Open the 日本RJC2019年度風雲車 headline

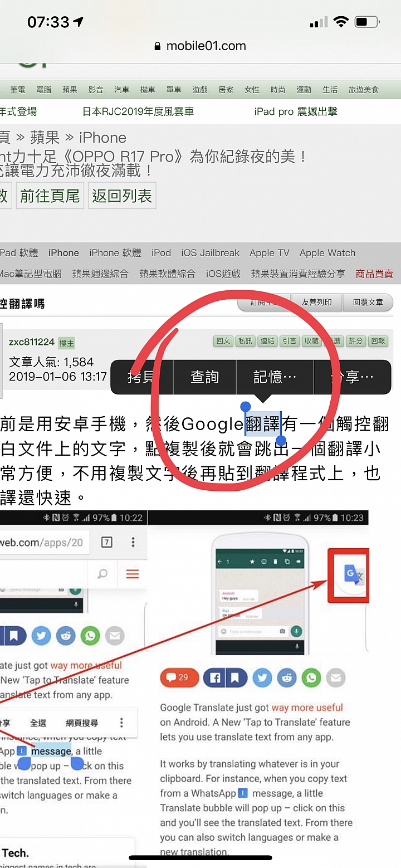138,111
